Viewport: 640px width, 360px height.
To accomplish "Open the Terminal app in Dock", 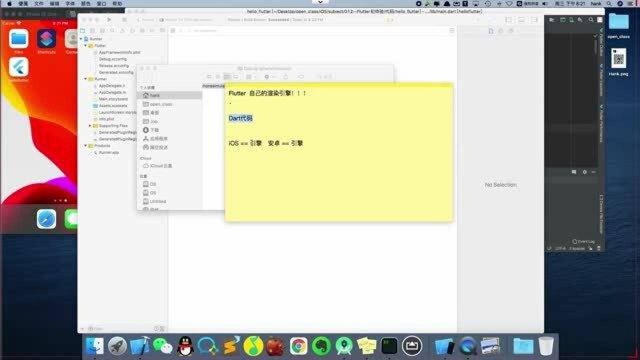I will pyautogui.click(x=389, y=346).
